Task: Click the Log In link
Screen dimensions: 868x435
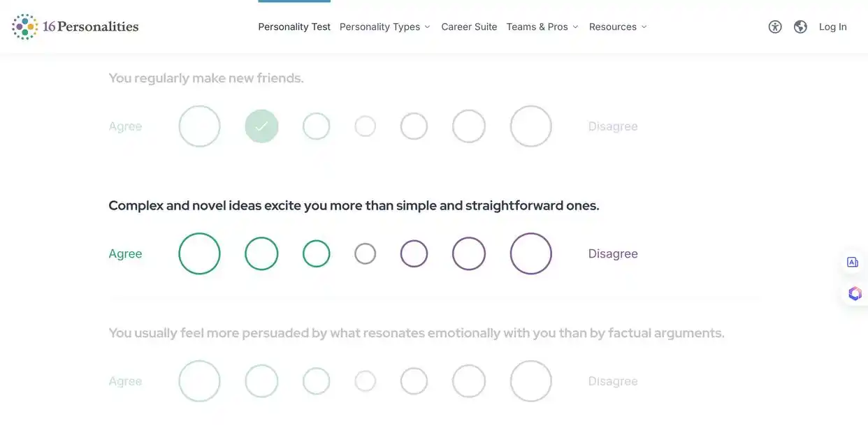Action: pyautogui.click(x=832, y=27)
